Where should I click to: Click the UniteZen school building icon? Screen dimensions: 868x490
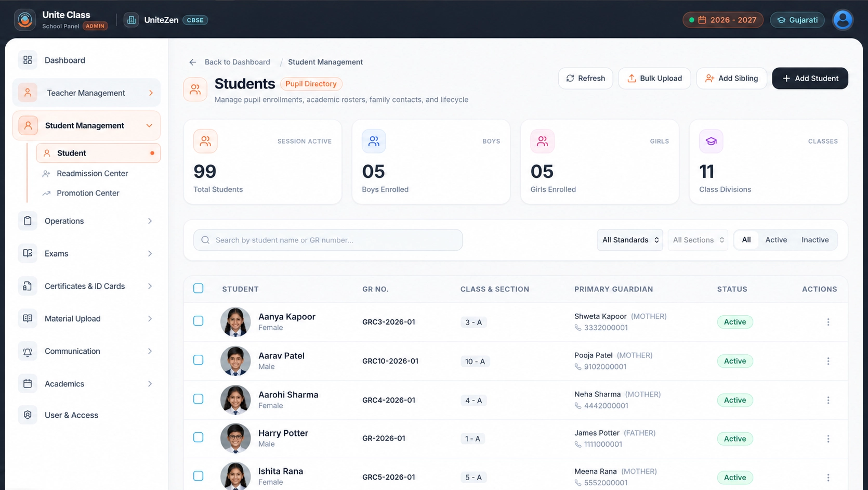tap(131, 20)
